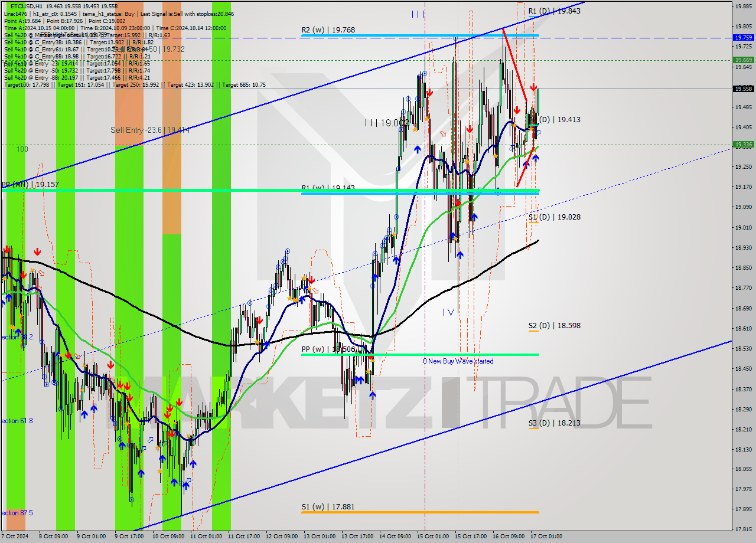Click the '9 Oct 17:00' time axis label
This screenshot has width=756, height=543.
pyautogui.click(x=129, y=537)
